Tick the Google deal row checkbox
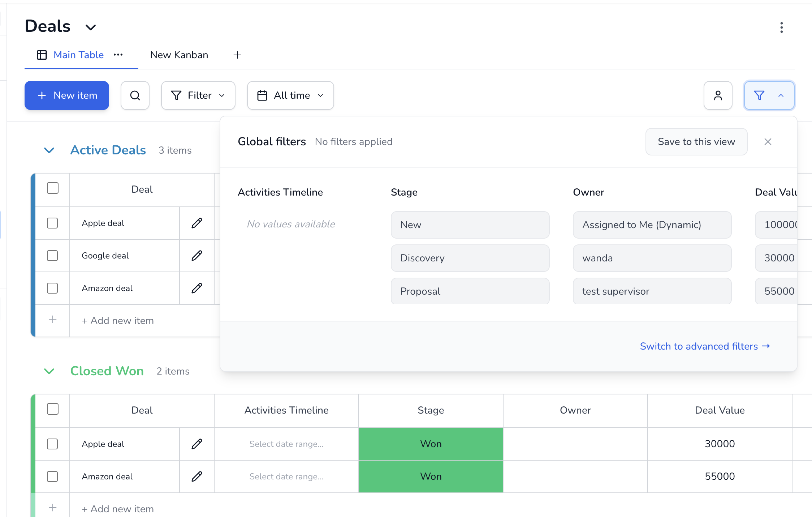 pyautogui.click(x=53, y=256)
